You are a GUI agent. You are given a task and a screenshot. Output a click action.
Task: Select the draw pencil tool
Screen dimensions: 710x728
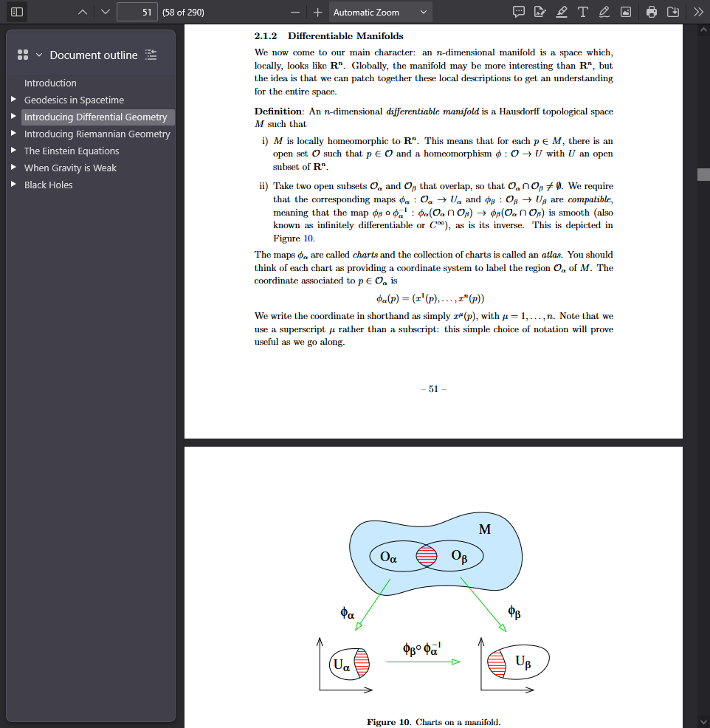tap(604, 12)
